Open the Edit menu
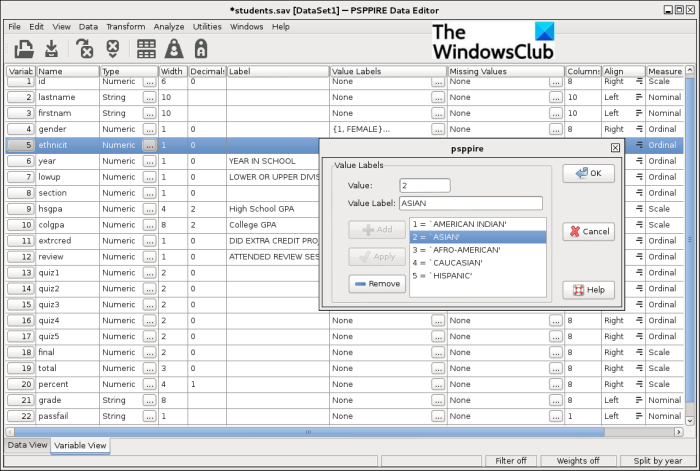This screenshot has width=700, height=471. [37, 27]
